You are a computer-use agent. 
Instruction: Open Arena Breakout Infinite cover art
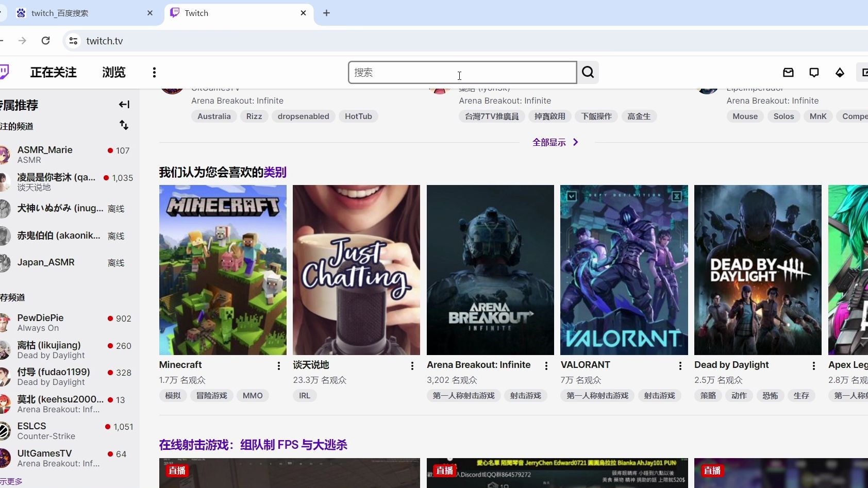coord(490,270)
